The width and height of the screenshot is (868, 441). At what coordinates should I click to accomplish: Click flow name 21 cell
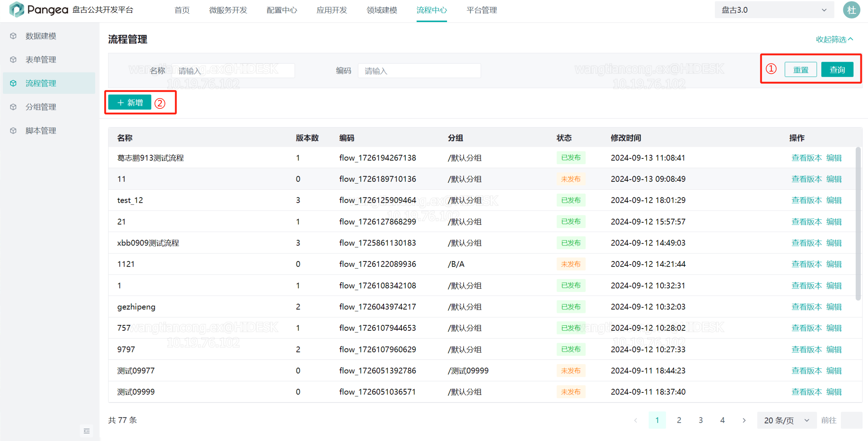click(x=121, y=222)
